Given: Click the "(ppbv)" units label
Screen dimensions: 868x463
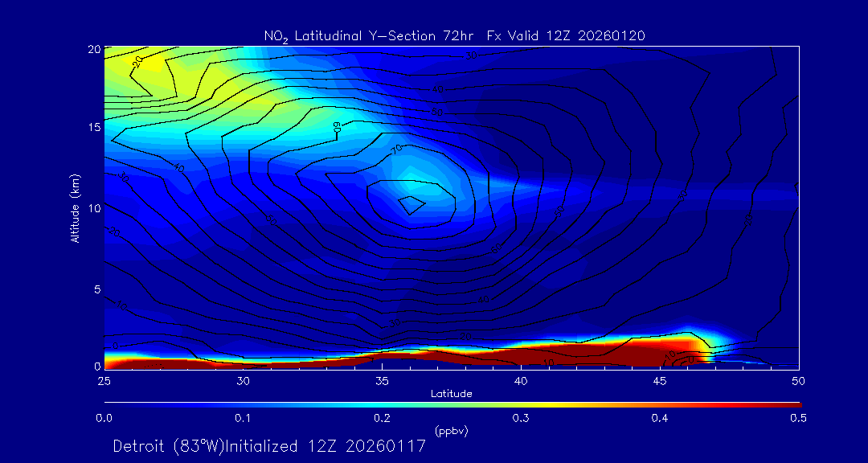Looking at the screenshot, I should point(452,431).
